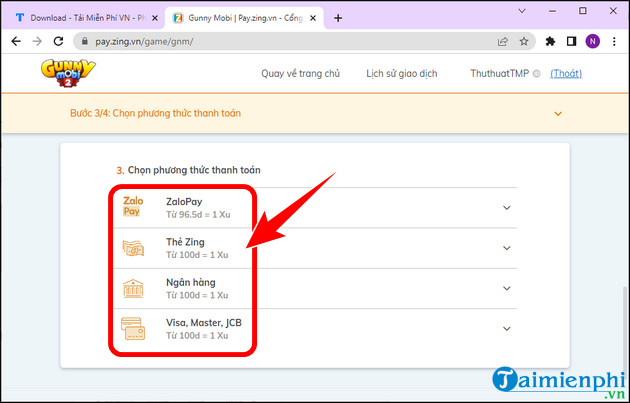Image resolution: width=630 pixels, height=403 pixels.
Task: Click the Visa, Master, JCB card icon
Action: click(133, 329)
